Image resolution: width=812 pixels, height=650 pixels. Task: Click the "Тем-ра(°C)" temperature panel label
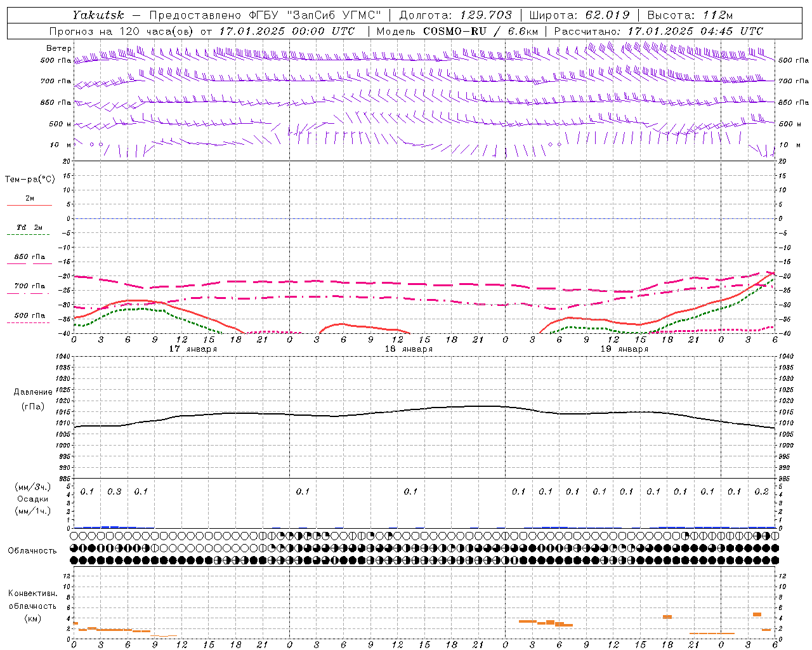(30, 179)
